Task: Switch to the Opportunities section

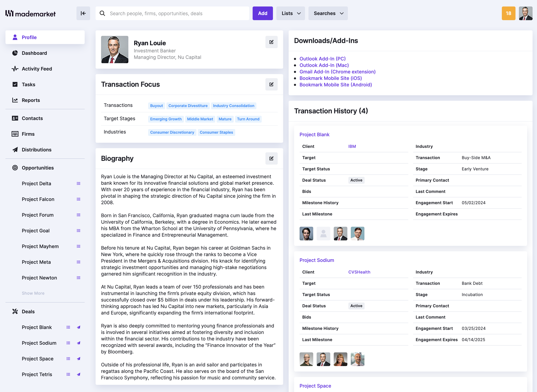Action: tap(38, 168)
